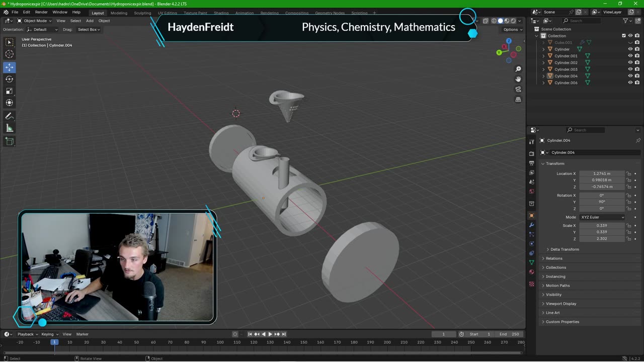The width and height of the screenshot is (644, 362).
Task: Pin the Cylinder.004 properties context
Action: point(638,140)
